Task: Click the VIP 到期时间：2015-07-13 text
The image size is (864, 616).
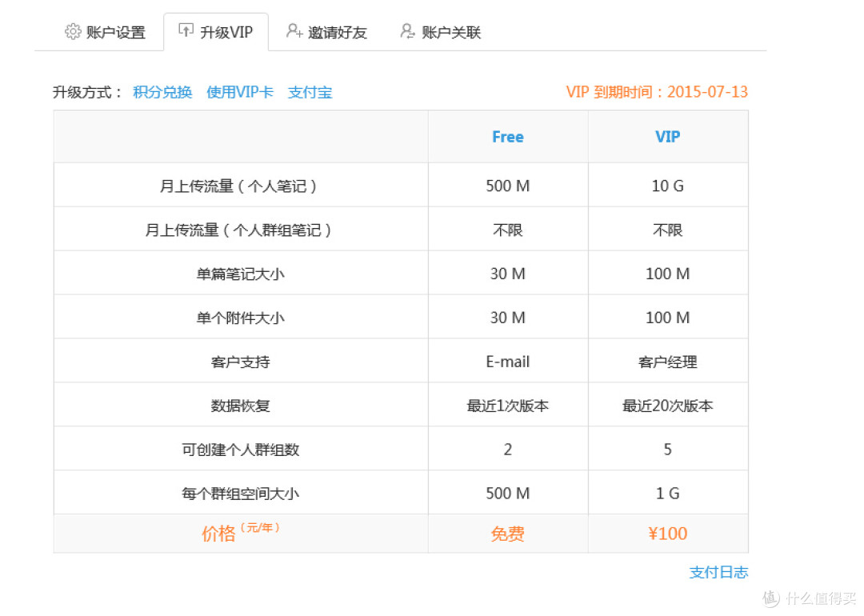Action: point(657,91)
